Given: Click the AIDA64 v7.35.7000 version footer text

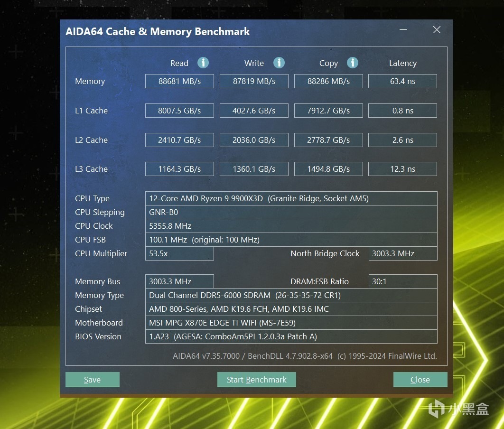Looking at the screenshot, I should pyautogui.click(x=305, y=356).
